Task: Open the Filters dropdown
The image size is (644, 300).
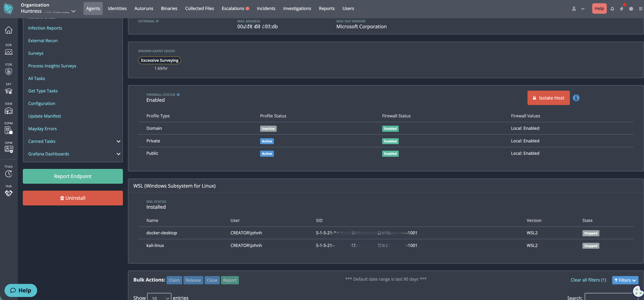Action: pos(625,280)
